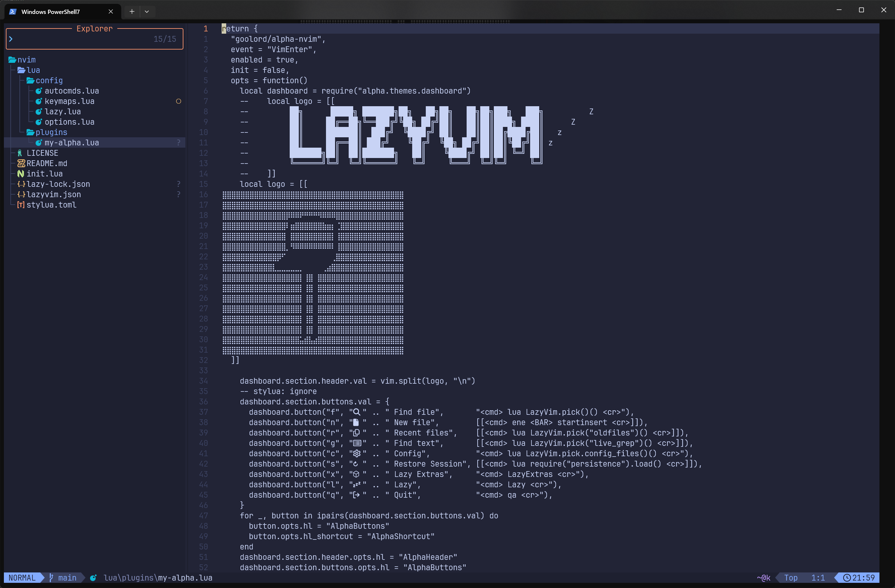
Task: Click the Lua icon beside autocmds.lua
Action: pos(38,91)
